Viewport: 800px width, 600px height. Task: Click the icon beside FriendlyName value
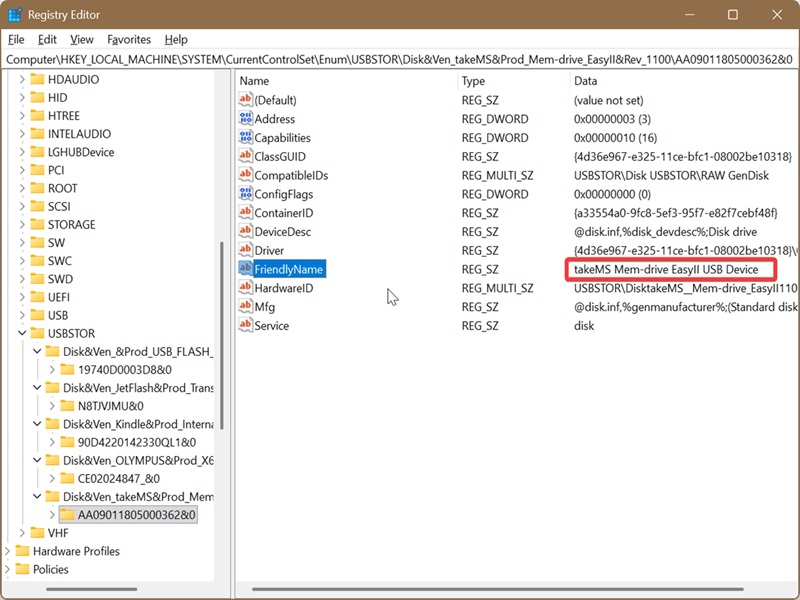point(245,269)
